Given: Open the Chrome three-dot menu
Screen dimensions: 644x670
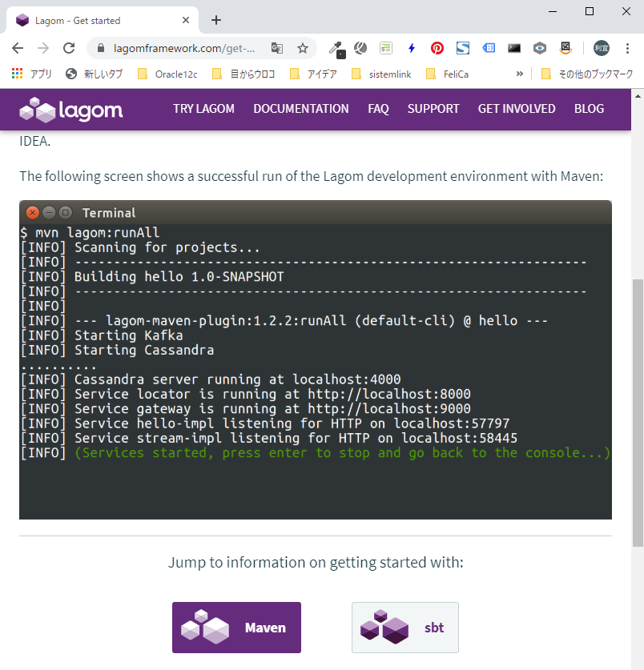Looking at the screenshot, I should [629, 48].
